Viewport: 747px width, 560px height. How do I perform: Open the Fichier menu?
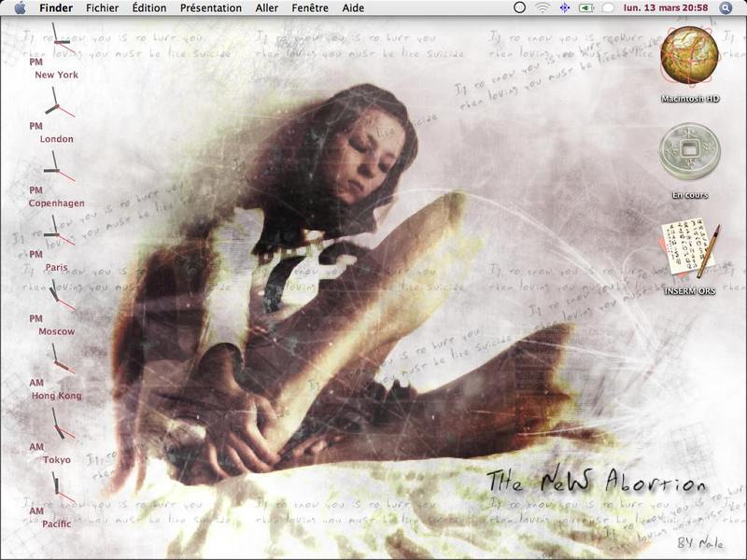(103, 8)
